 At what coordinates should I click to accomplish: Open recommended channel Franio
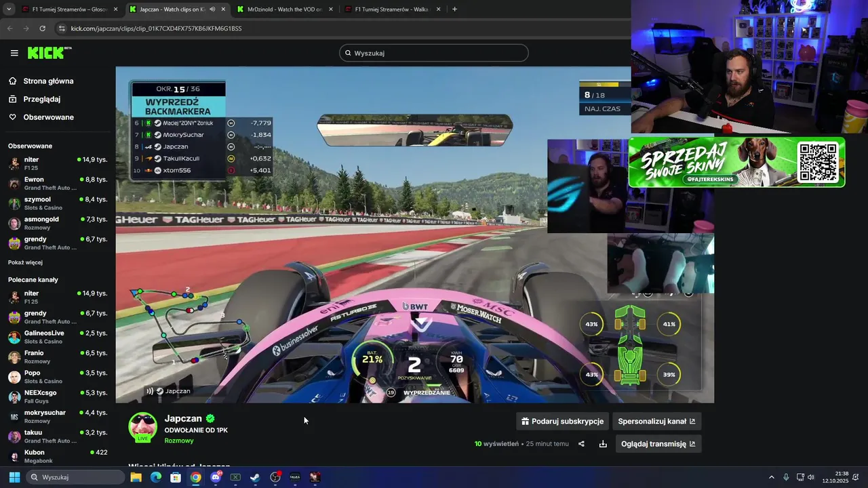click(58, 357)
